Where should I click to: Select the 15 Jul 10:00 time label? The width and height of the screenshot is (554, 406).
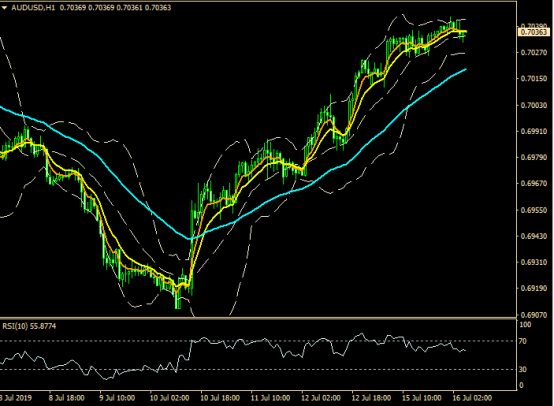tap(422, 398)
